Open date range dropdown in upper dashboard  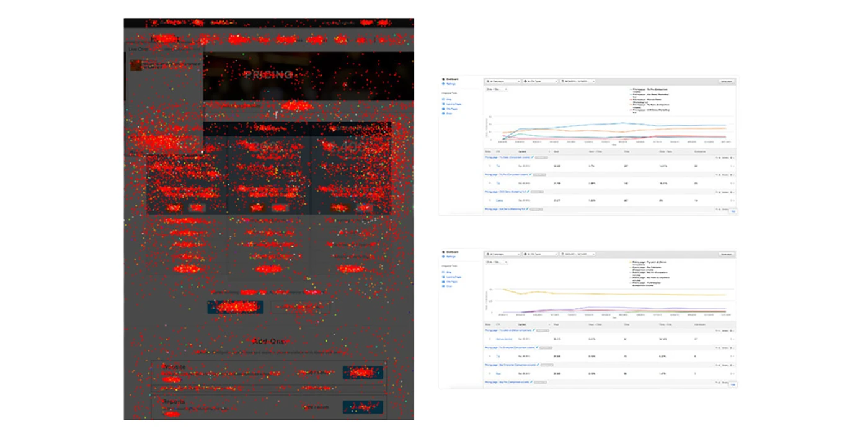coord(578,81)
